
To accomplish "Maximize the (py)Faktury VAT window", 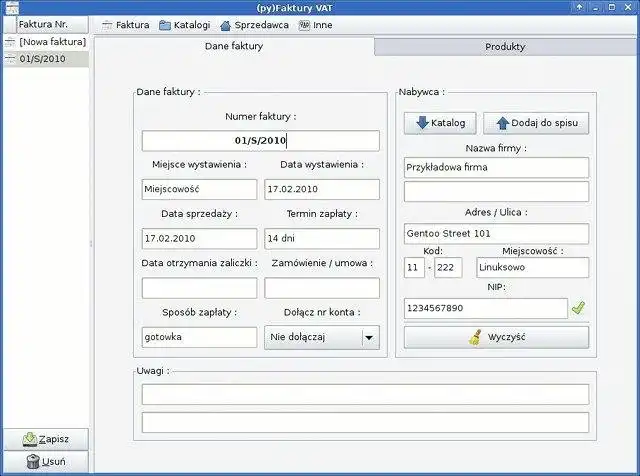I will point(612,7).
